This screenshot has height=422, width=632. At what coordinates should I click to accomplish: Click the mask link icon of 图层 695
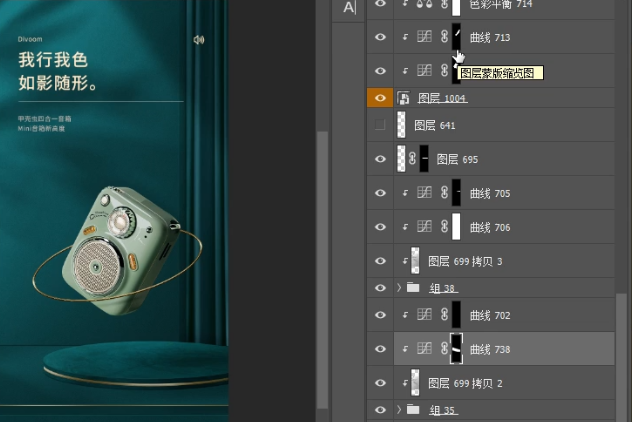412,159
